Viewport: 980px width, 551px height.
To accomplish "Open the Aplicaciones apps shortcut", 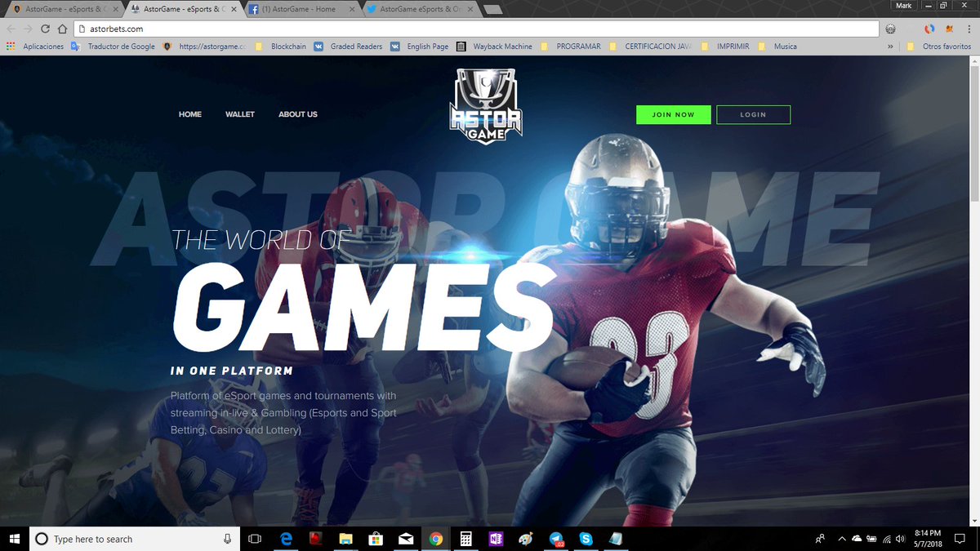I will 34,47.
